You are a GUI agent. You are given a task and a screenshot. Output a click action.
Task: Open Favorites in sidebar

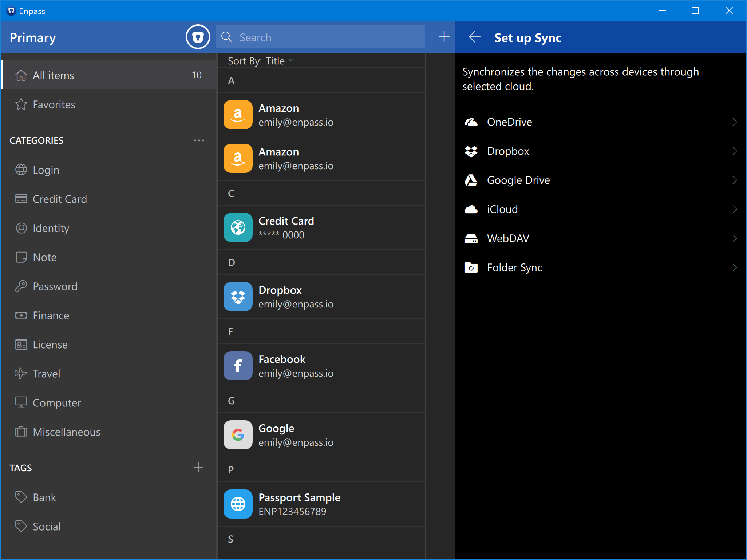[109, 104]
